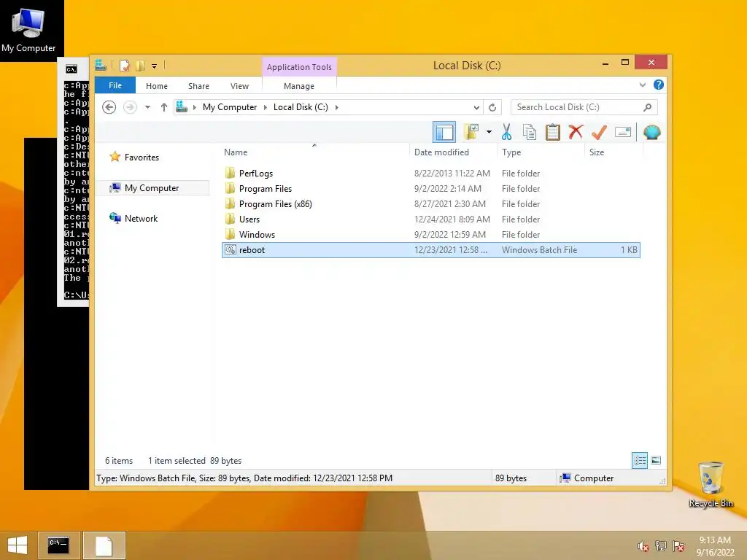Select the Windows folder
Viewport: 747px width, 560px height.
[x=432, y=234]
